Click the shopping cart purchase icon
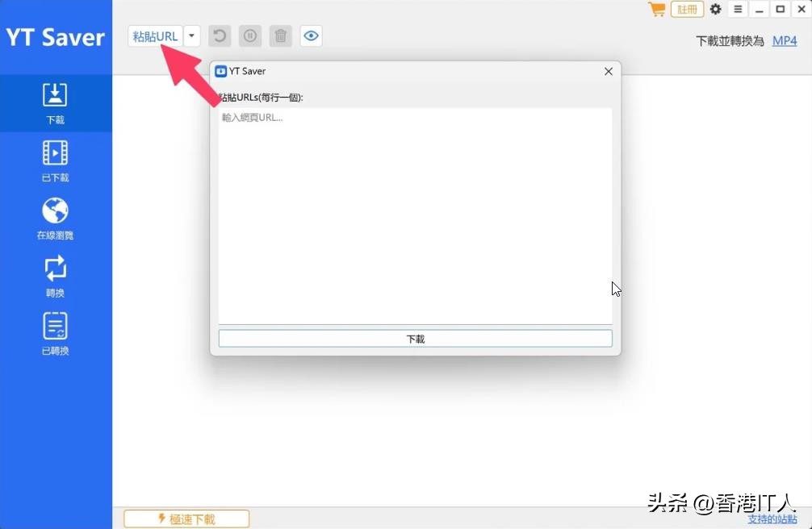Screen dimensions: 812x529 coord(657,10)
